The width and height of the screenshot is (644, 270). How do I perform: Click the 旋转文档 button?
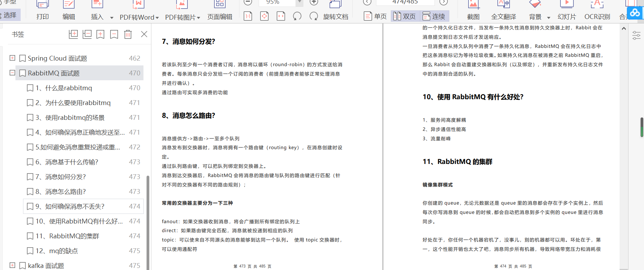click(336, 11)
